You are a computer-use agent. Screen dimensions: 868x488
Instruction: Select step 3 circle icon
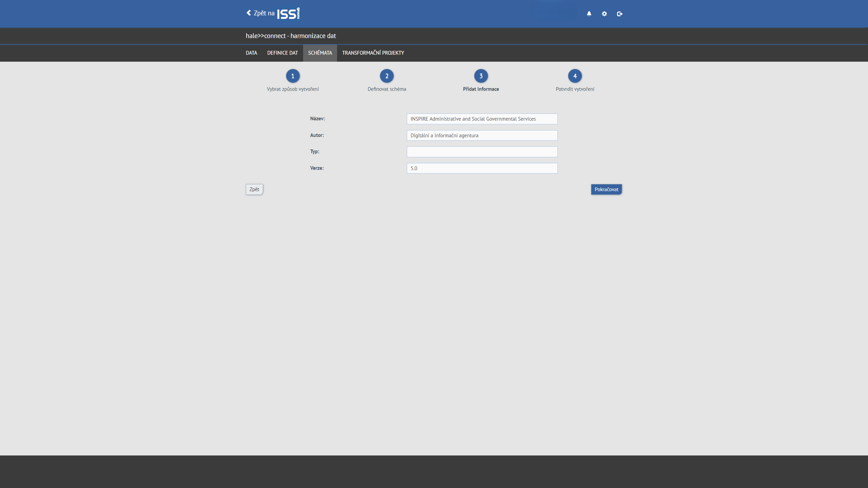point(481,76)
